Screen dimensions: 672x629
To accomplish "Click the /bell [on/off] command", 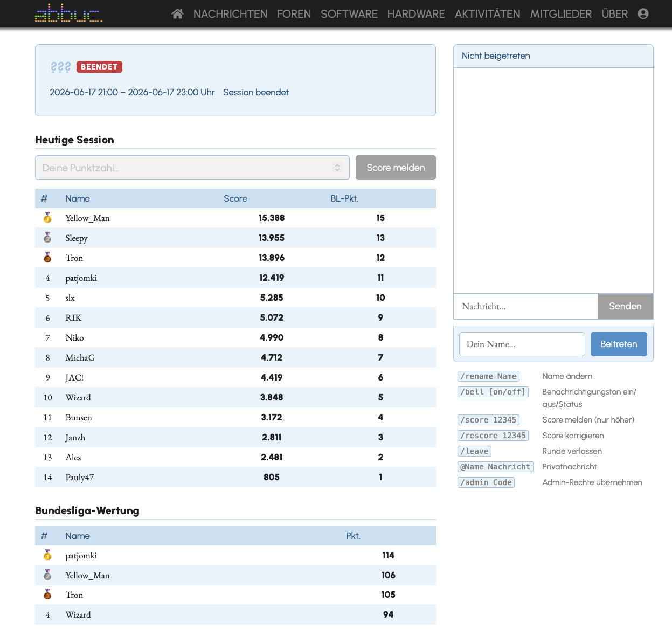I will 493,392.
